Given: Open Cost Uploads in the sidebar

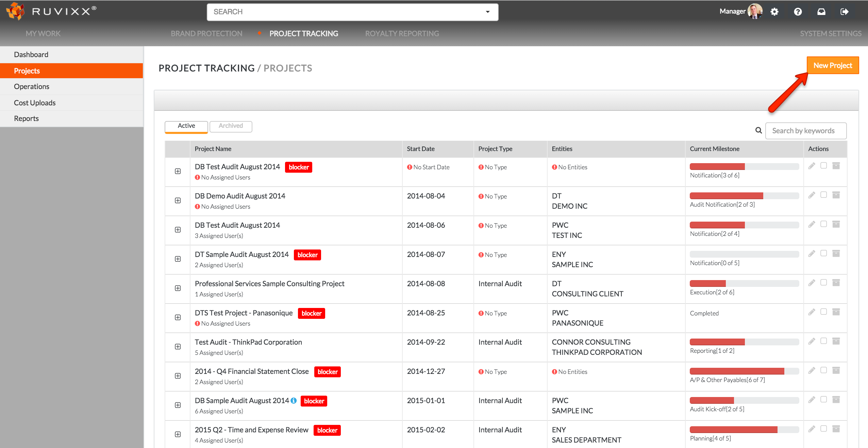Looking at the screenshot, I should (35, 103).
